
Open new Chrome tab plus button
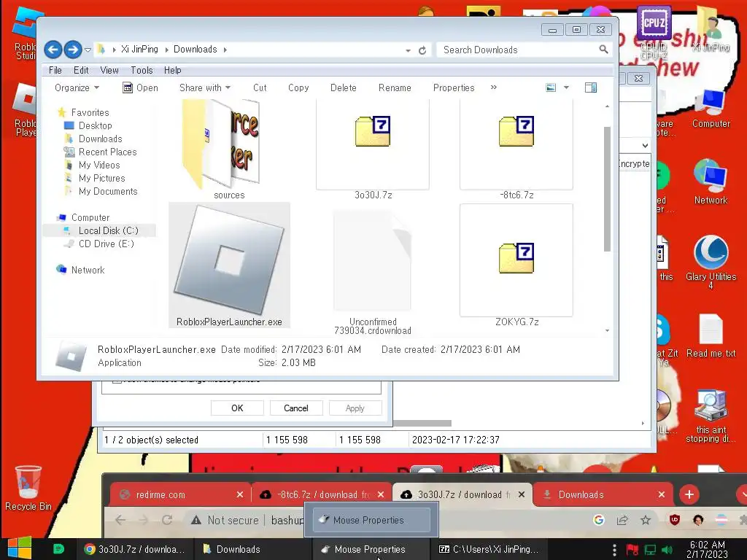689,494
